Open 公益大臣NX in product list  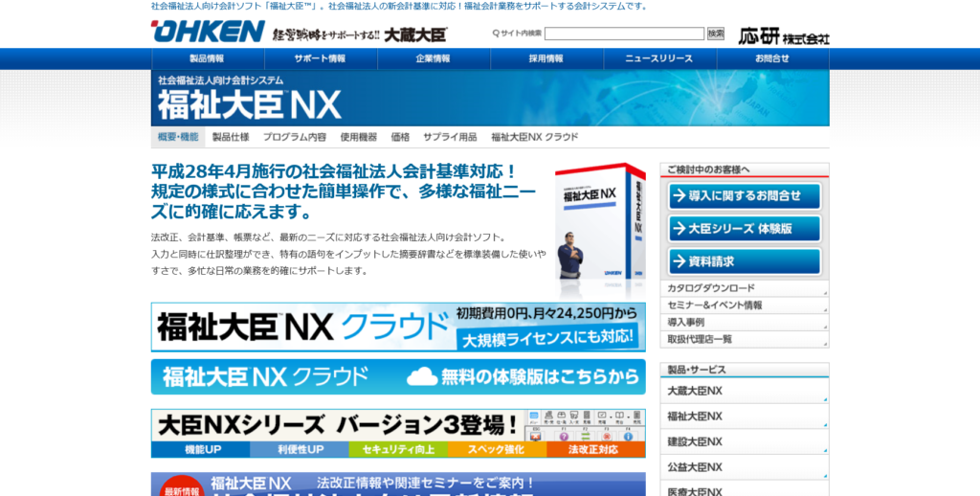[745, 467]
